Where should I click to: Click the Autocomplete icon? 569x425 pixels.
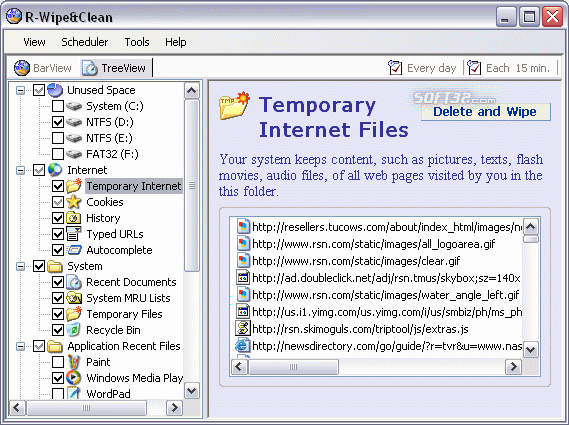[x=75, y=250]
